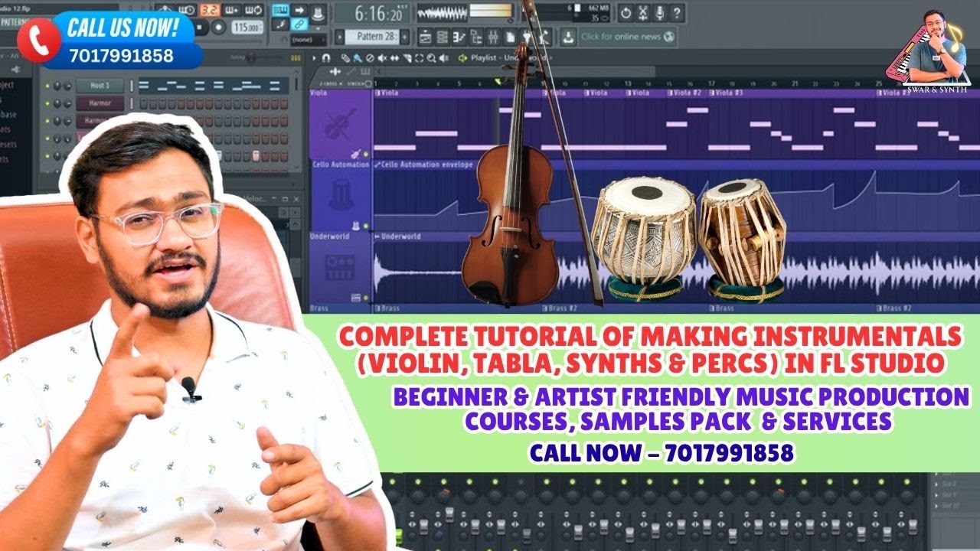Image resolution: width=980 pixels, height=551 pixels.
Task: Click the 6:16:20 song time display
Action: pos(373,13)
